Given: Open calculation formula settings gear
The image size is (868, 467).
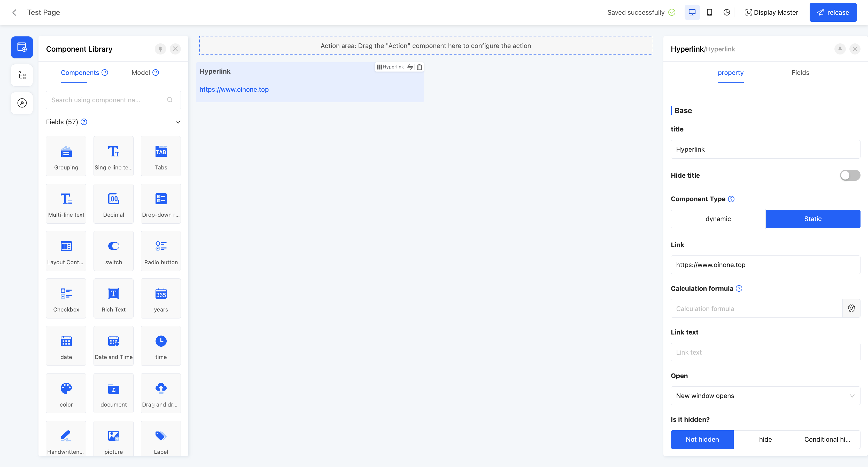Looking at the screenshot, I should click(x=851, y=308).
